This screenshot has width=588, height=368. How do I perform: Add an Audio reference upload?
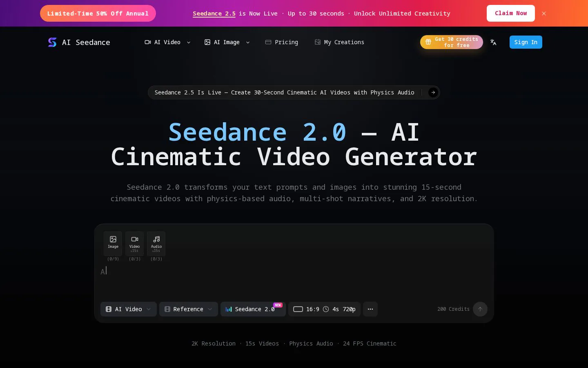coord(156,243)
